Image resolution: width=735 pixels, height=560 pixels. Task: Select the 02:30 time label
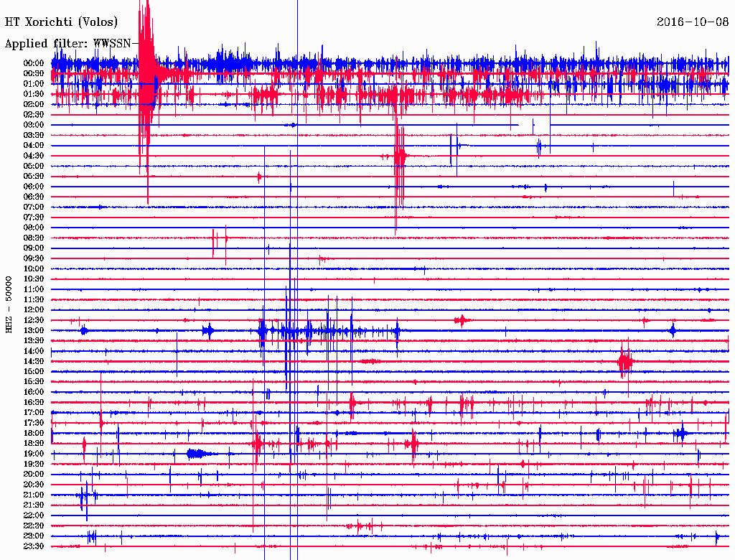coord(34,114)
